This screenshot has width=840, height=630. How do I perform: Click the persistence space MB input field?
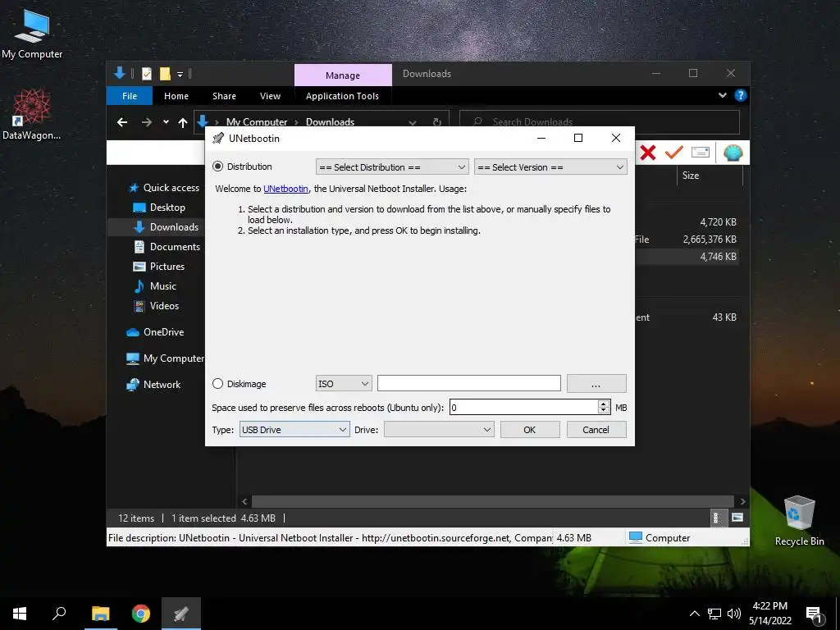coord(523,408)
